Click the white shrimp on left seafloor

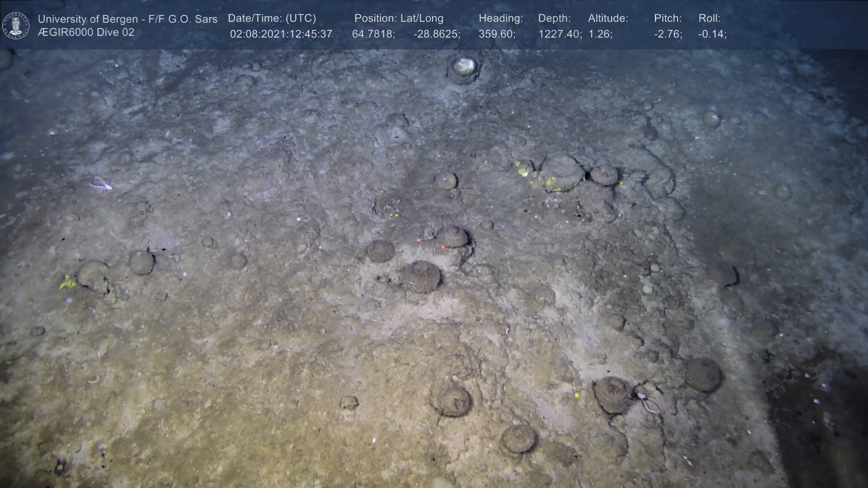point(102,184)
